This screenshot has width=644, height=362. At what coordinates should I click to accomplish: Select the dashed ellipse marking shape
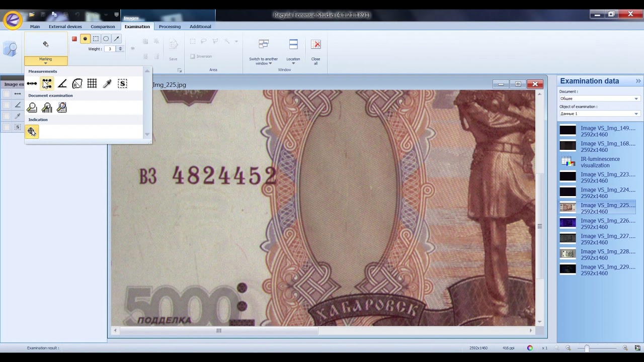click(x=106, y=39)
